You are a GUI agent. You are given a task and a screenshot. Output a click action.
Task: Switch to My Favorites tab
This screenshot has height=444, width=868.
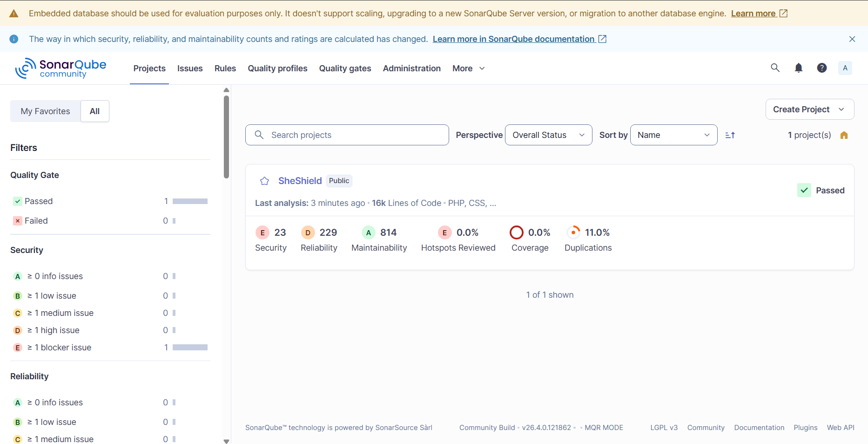click(46, 111)
